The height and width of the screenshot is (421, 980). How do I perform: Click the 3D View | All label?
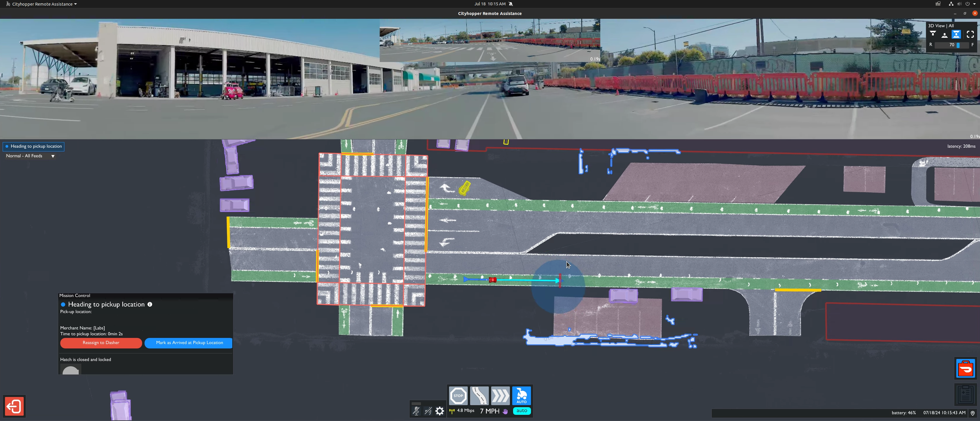point(941,26)
